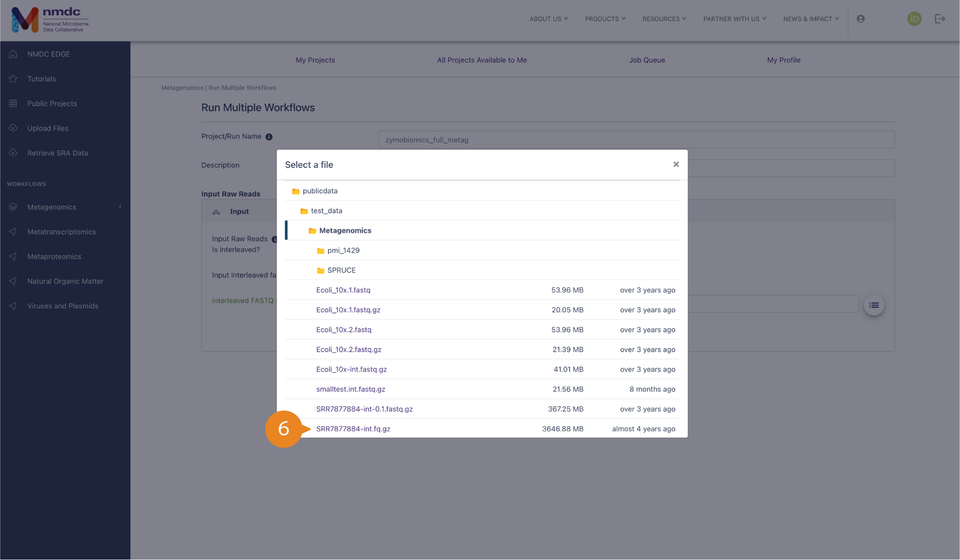
Task: Click the green ORCID iD icon
Action: click(914, 19)
